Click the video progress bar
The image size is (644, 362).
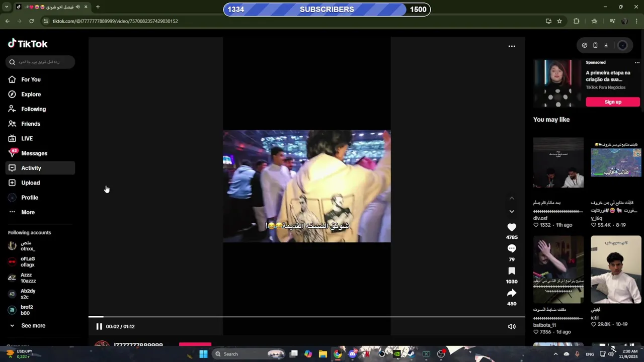click(x=307, y=317)
